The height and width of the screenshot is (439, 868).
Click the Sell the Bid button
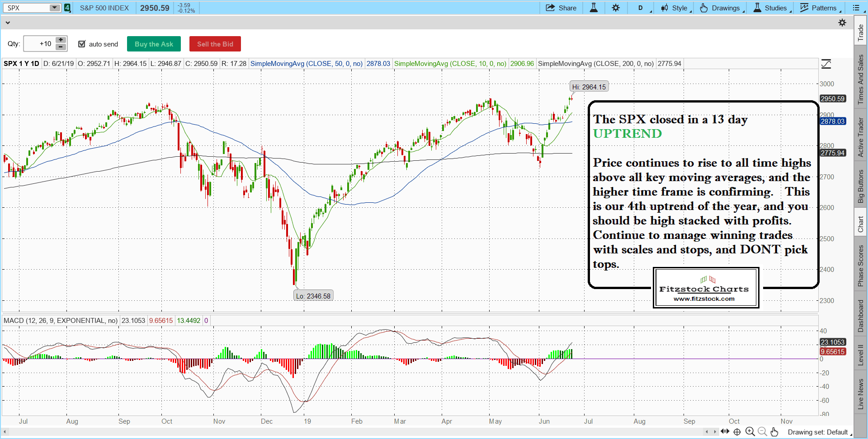[x=215, y=44]
